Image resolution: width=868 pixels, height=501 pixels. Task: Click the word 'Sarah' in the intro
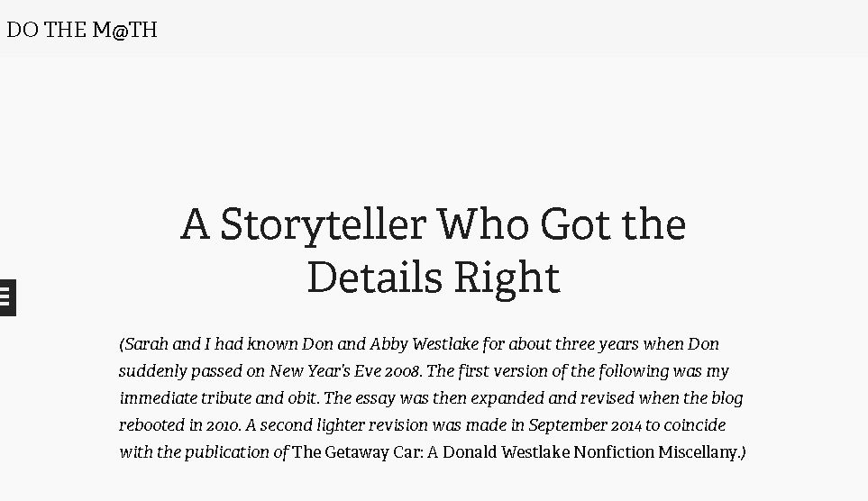click(146, 344)
